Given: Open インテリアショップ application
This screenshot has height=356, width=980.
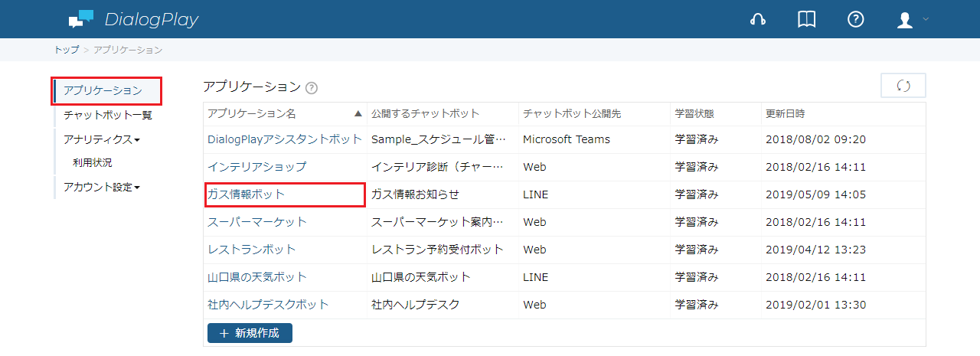Looking at the screenshot, I should tap(257, 167).
